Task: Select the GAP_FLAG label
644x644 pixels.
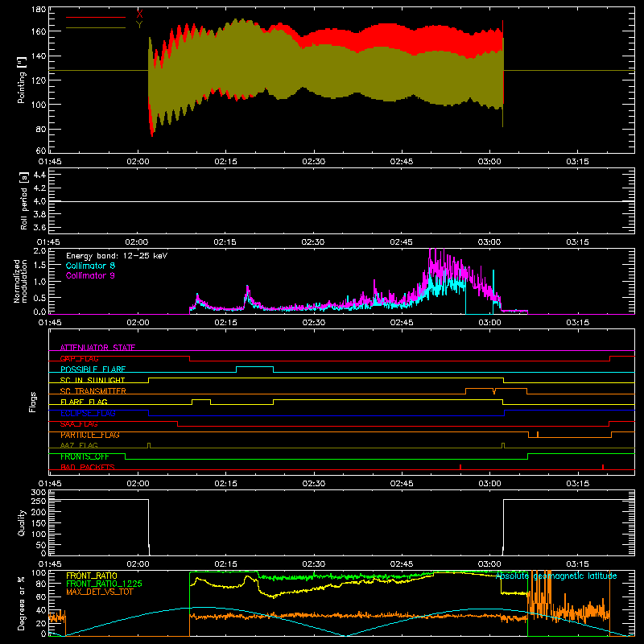Action: click(x=80, y=358)
